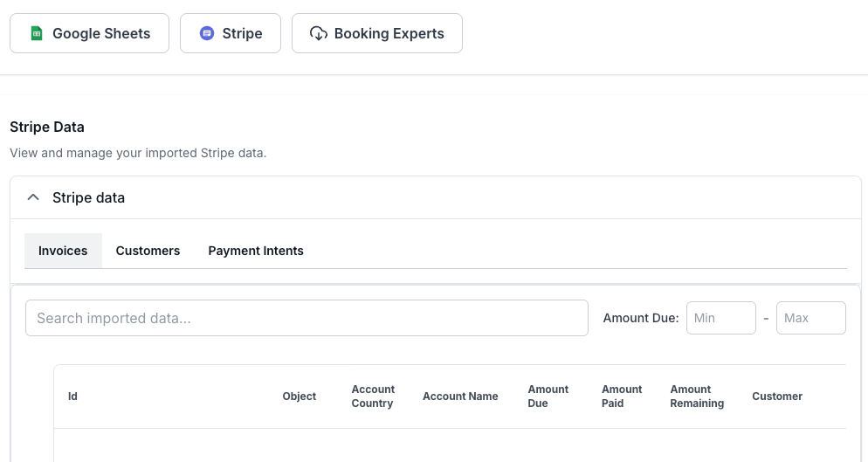Click the purple Stripe logo icon
Image resolution: width=868 pixels, height=462 pixels.
coord(206,33)
